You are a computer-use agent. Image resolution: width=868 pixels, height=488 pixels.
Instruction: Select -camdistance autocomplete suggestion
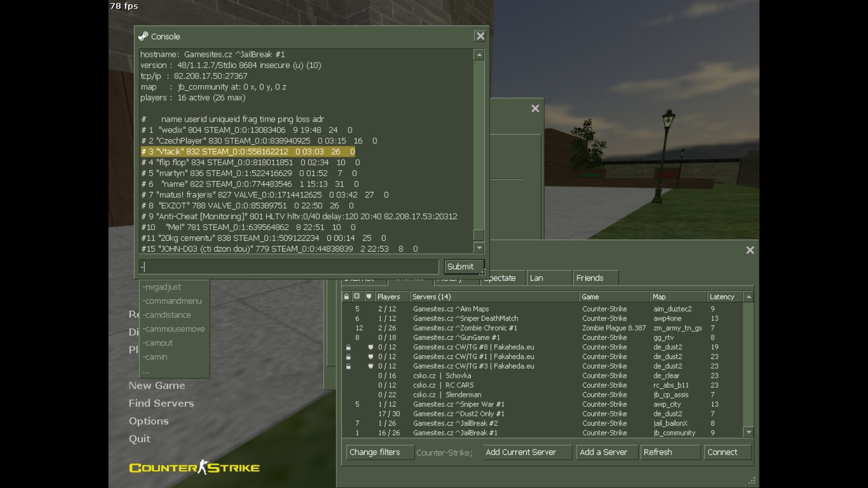click(175, 315)
